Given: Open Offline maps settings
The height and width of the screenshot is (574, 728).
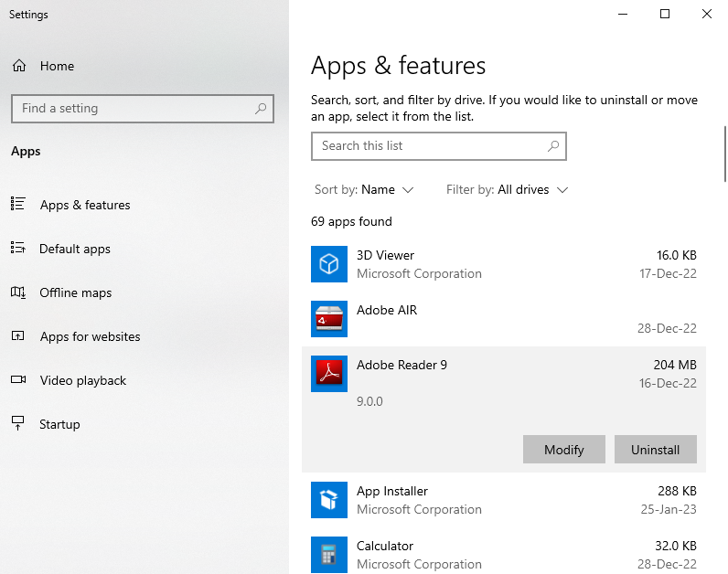Looking at the screenshot, I should click(x=145, y=292).
